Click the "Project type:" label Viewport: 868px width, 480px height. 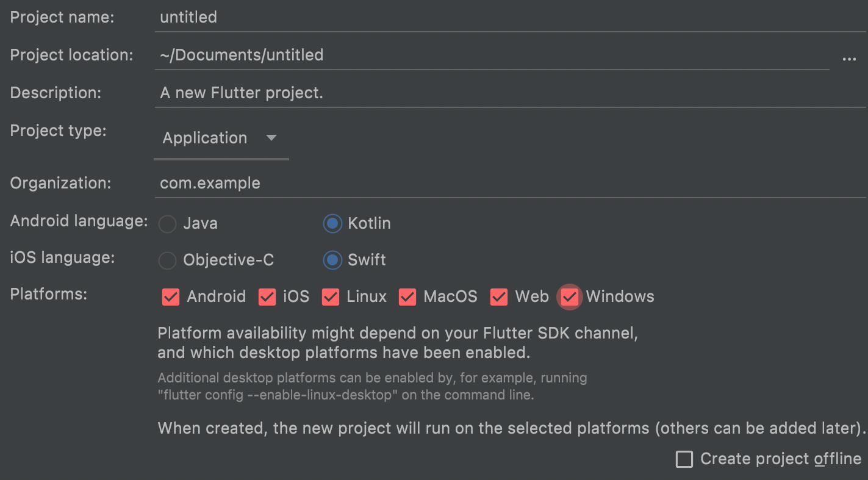click(x=59, y=131)
